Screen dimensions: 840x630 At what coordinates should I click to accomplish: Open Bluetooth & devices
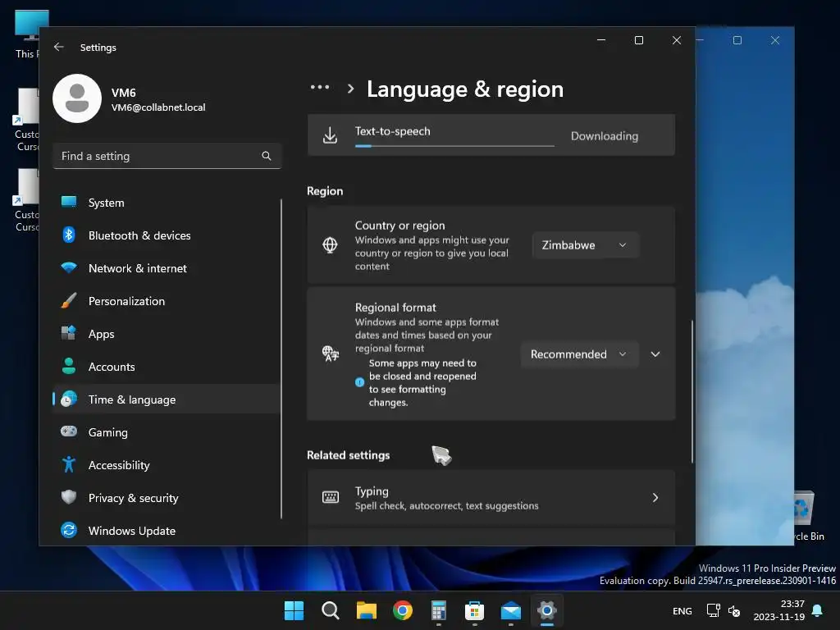tap(166, 235)
